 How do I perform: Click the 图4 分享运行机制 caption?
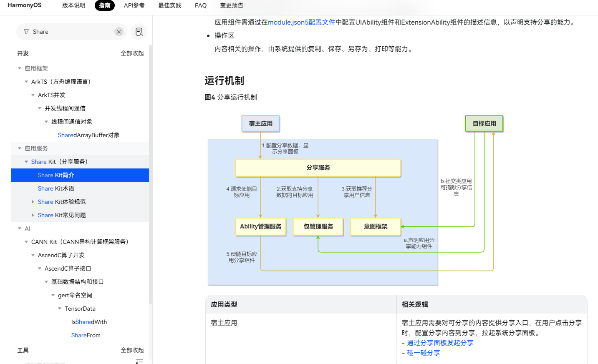tap(231, 97)
